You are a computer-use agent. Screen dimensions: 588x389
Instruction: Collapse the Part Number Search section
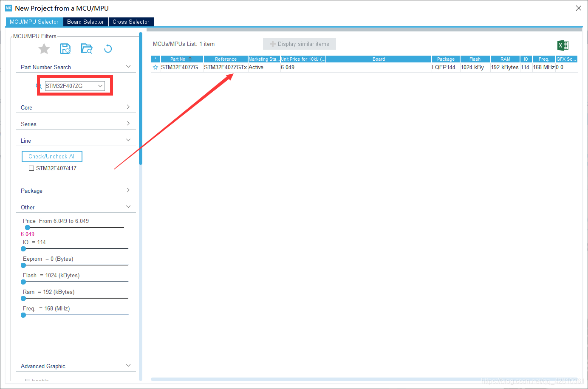[128, 67]
